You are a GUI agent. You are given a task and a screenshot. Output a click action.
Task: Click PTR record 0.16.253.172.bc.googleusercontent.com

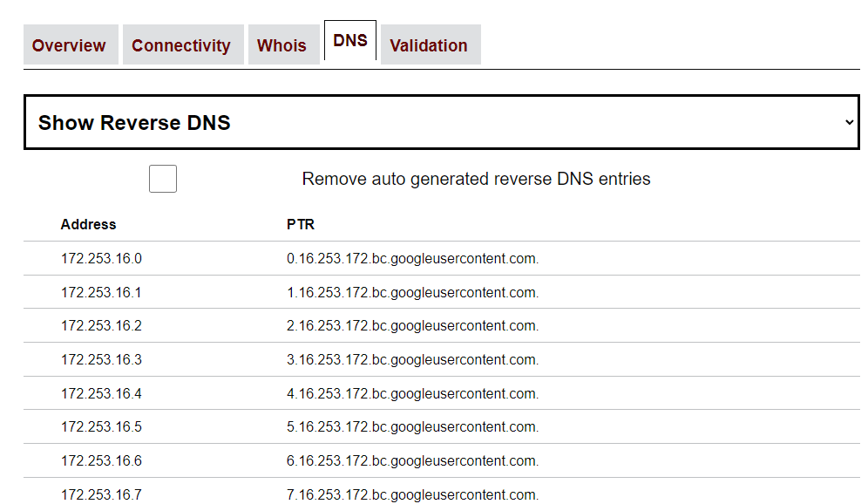click(412, 258)
